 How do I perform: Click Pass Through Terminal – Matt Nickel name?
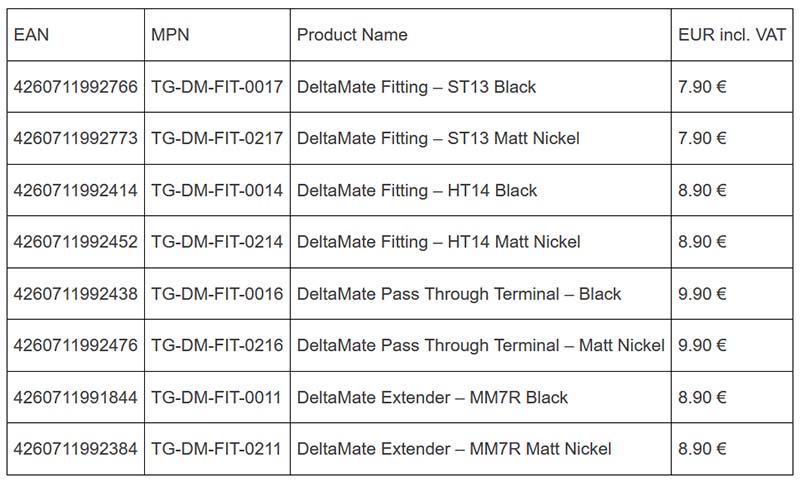[x=480, y=346]
